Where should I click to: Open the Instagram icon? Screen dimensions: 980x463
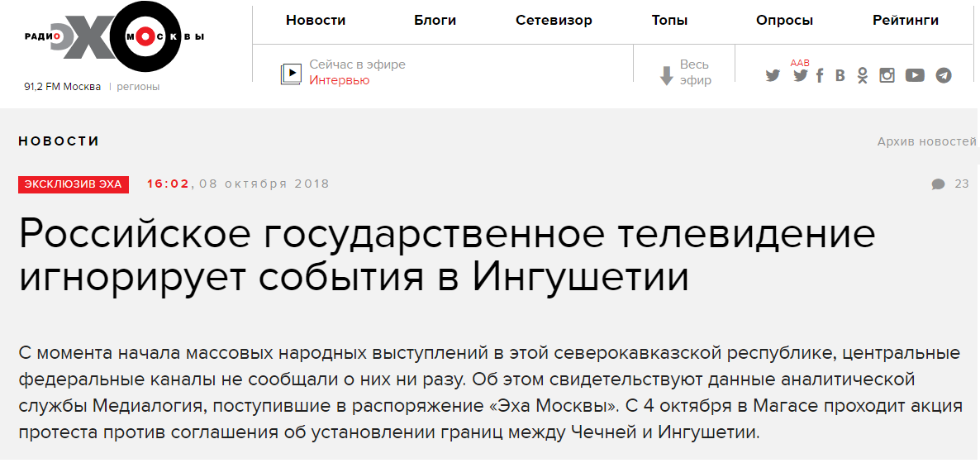pyautogui.click(x=887, y=76)
